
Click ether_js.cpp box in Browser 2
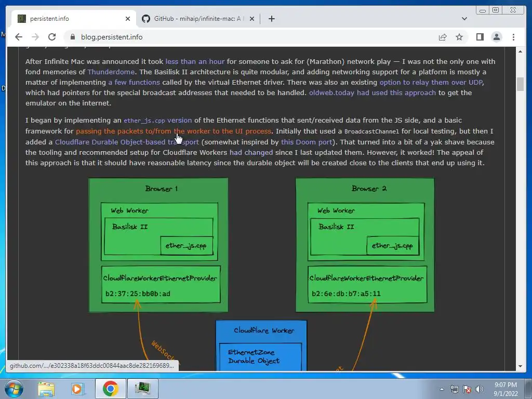(x=393, y=246)
